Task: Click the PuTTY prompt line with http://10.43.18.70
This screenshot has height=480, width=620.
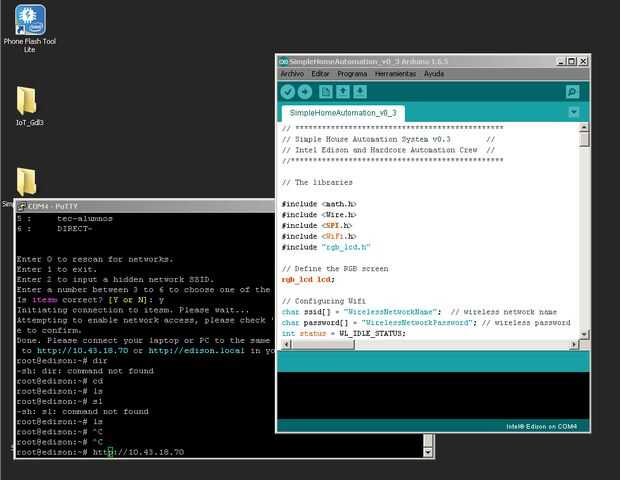Action: point(100,452)
